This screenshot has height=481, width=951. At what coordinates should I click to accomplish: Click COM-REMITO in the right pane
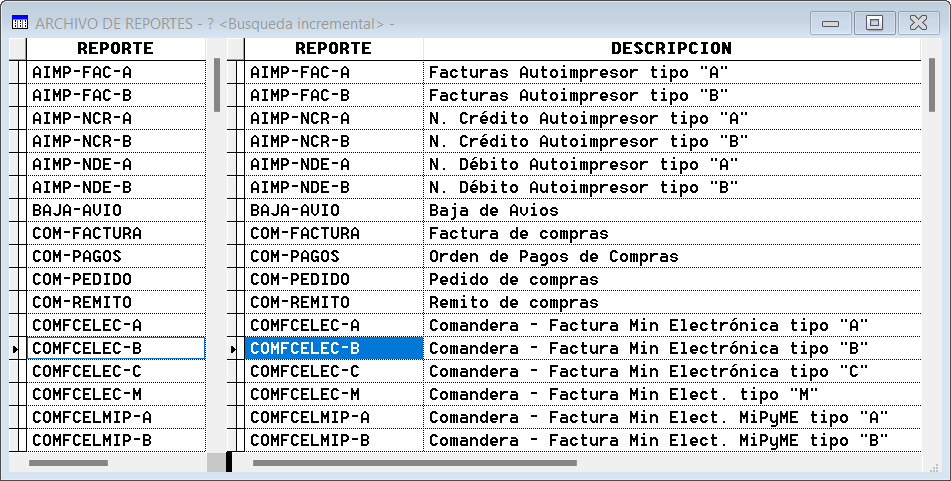point(334,303)
